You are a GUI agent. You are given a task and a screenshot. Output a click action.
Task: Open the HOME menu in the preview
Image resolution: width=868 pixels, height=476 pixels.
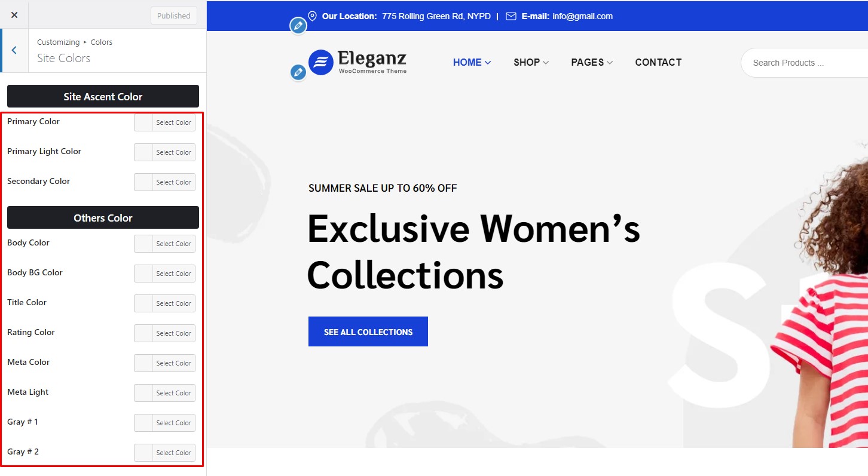472,62
